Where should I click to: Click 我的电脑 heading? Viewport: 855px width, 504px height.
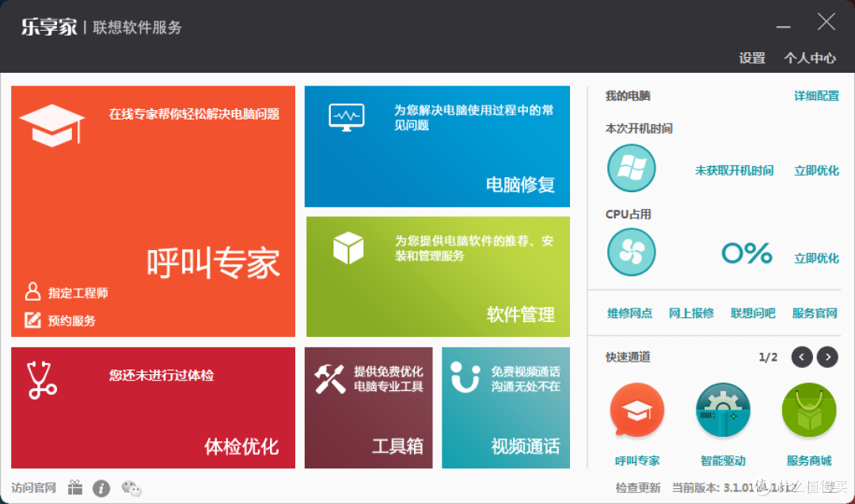[x=628, y=96]
